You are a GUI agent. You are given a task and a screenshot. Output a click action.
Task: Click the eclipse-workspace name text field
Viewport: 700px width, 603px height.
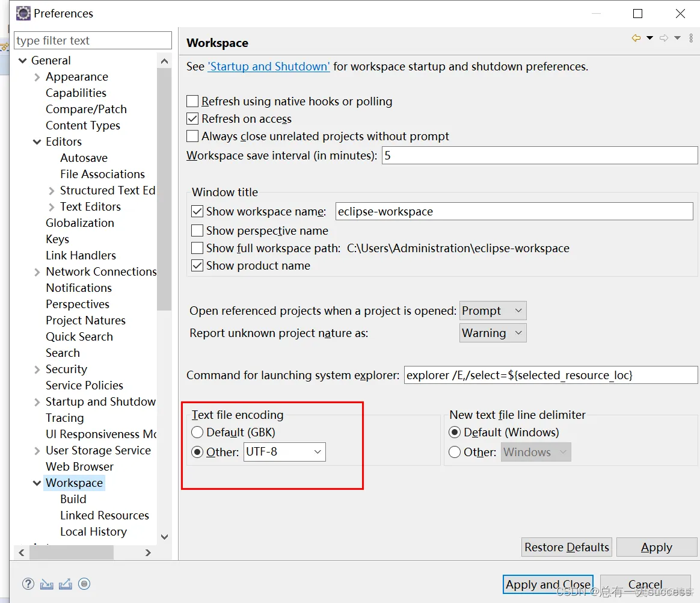tap(514, 211)
